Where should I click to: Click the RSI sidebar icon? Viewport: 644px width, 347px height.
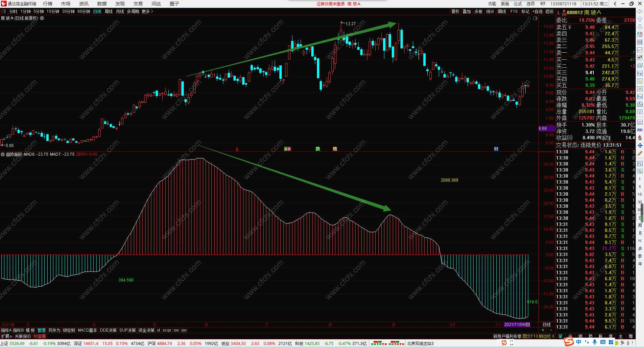tap(640, 130)
